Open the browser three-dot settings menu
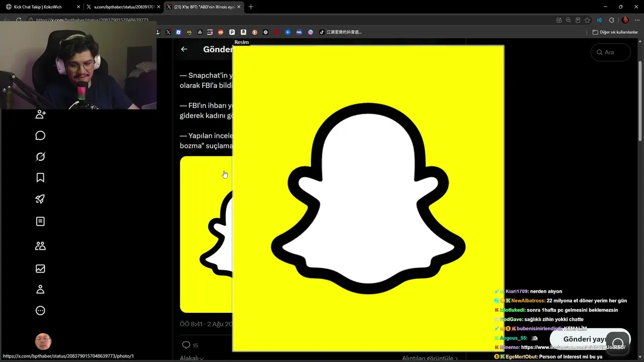This screenshot has height=362, width=644. pos(637,20)
